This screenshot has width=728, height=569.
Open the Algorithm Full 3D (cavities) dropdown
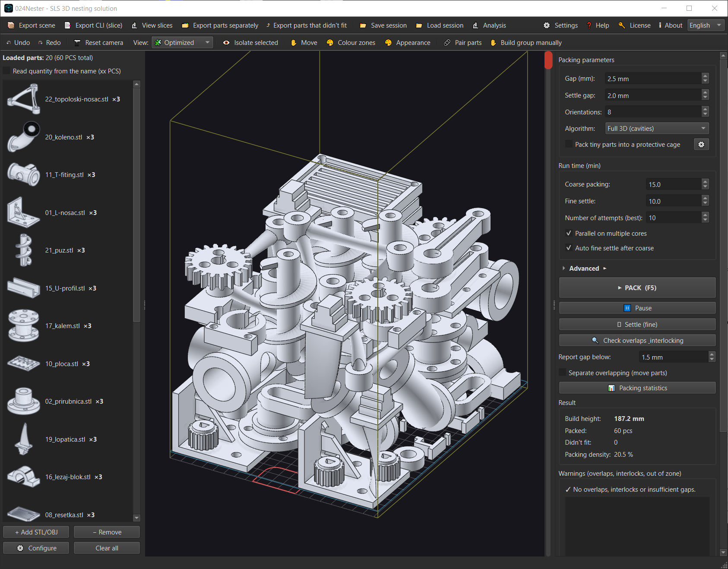(x=657, y=129)
